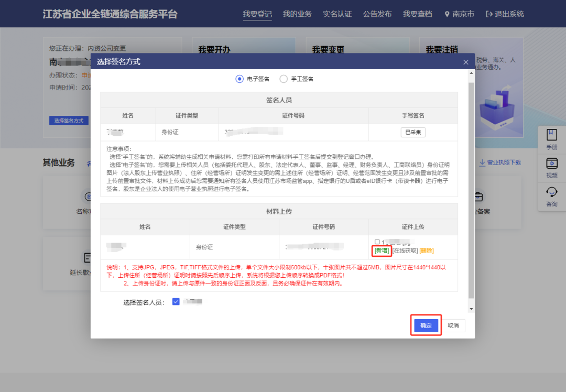Open the 实名认证 menu item
This screenshot has height=392, width=566.
point(338,14)
